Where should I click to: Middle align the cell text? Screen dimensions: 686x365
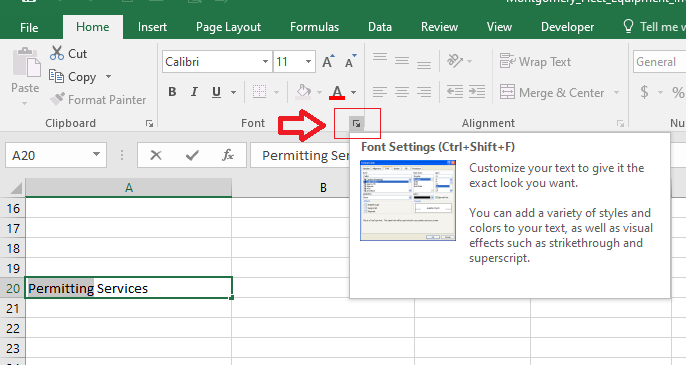point(402,62)
